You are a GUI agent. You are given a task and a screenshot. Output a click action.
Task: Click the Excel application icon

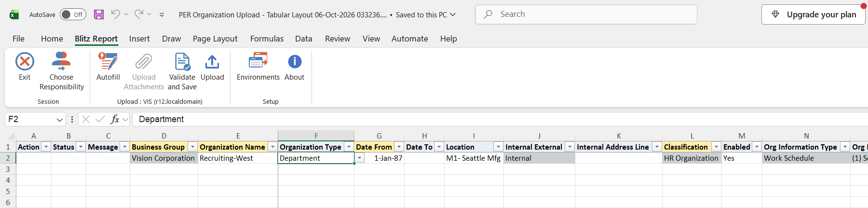coord(14,14)
